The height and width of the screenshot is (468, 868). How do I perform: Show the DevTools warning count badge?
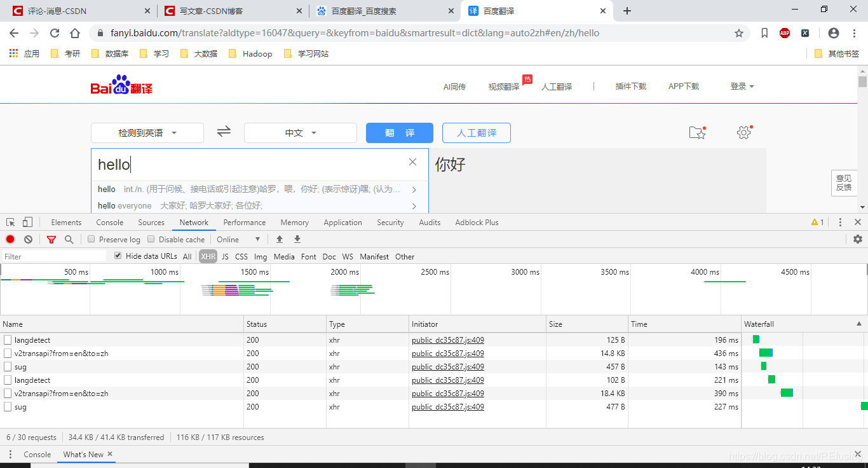[x=818, y=222]
